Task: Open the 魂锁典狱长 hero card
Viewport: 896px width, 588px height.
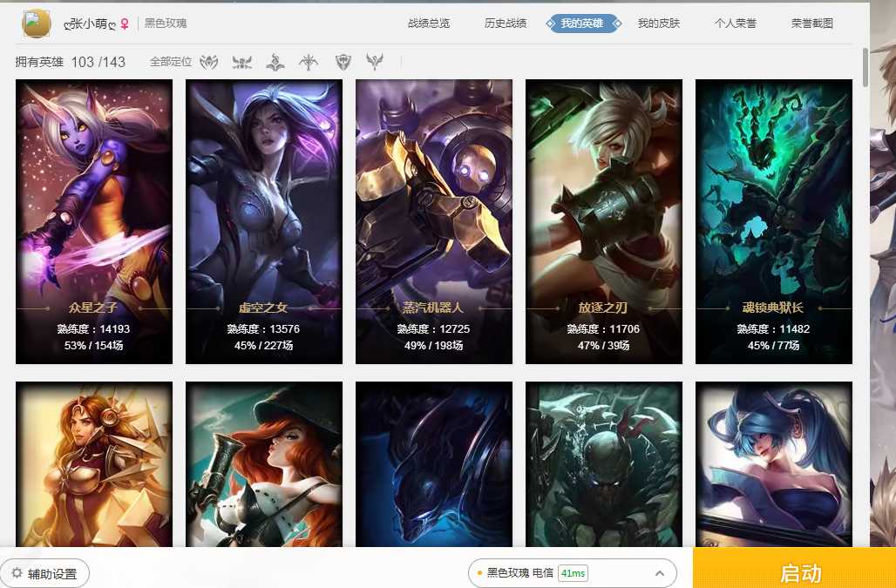Action: pos(774,221)
